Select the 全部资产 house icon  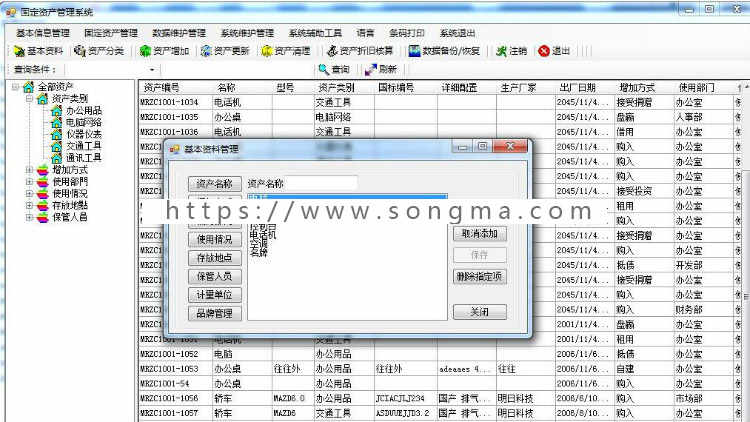point(29,87)
